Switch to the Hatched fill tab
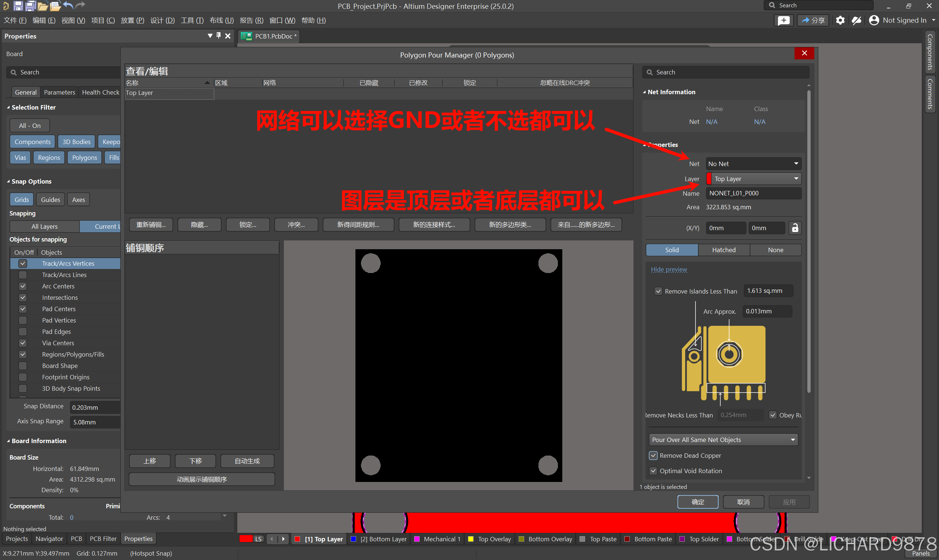939x560 pixels. pos(723,250)
